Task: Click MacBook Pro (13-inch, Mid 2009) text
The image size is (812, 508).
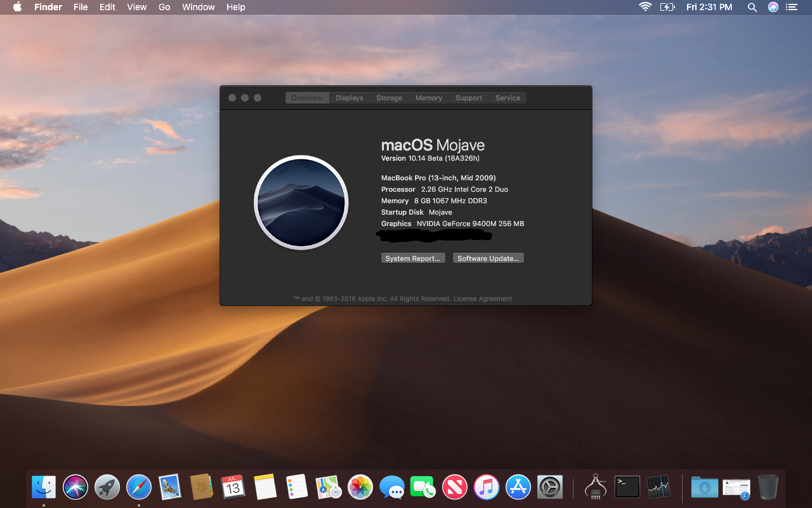Action: pos(438,178)
